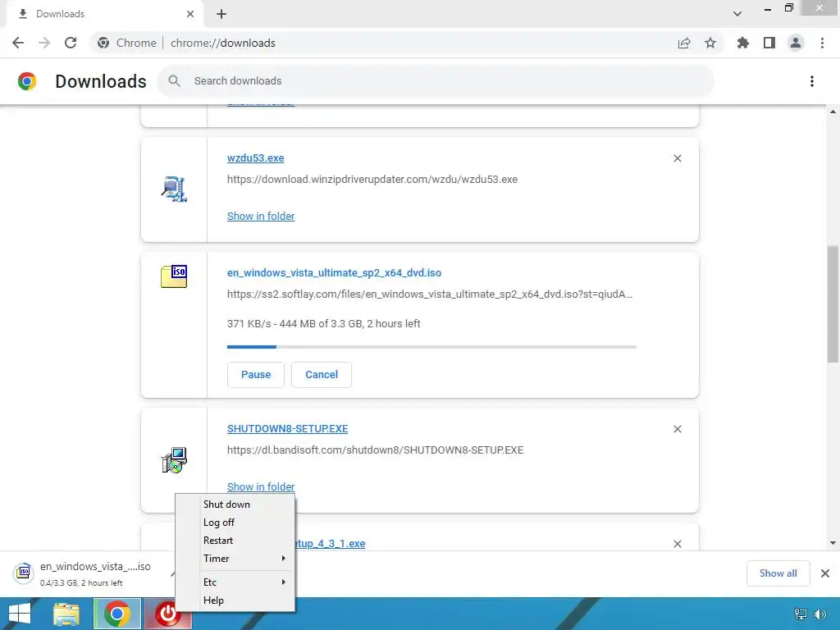Select the Downloads browser tab
Viewport: 840px width, 630px height.
(104, 14)
